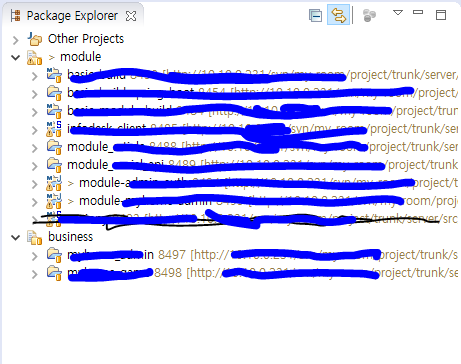Expand the module-admin project row
The height and width of the screenshot is (364, 461).
click(x=34, y=184)
